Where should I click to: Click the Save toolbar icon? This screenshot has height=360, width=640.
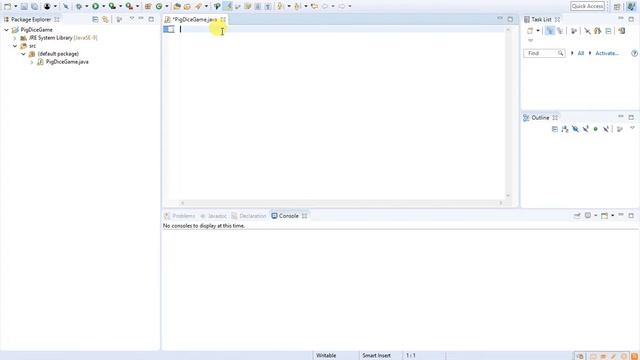pyautogui.click(x=24, y=6)
